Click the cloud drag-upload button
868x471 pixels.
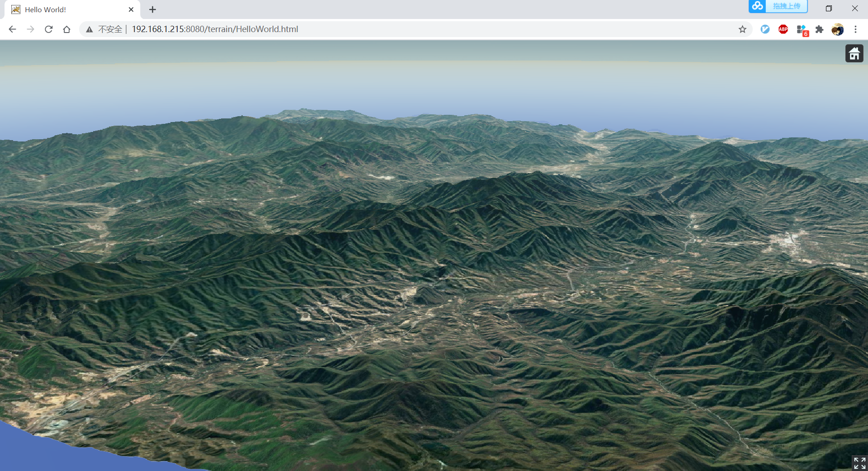pos(778,6)
